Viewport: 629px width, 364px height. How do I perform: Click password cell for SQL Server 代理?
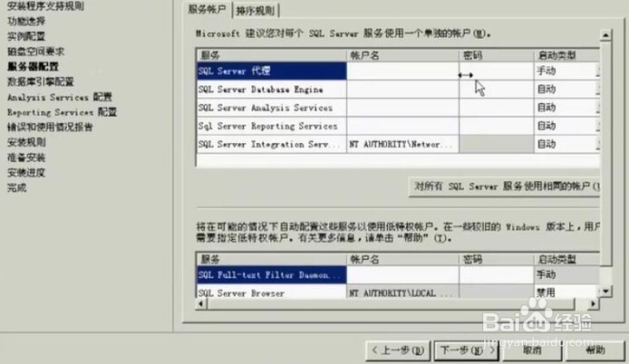496,71
